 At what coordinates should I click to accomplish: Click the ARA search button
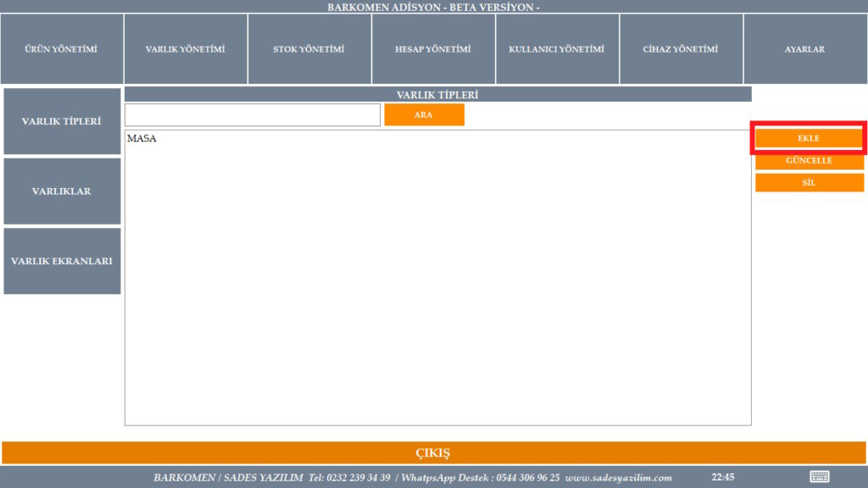(424, 114)
